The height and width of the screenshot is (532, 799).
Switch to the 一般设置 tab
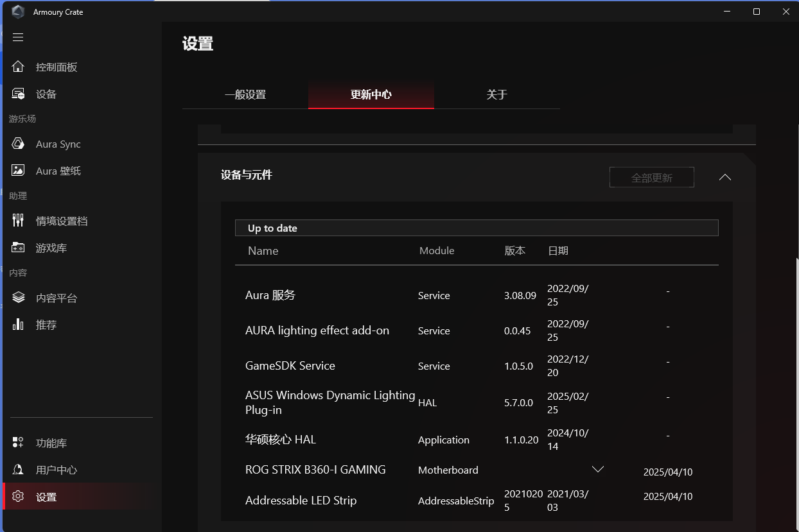click(x=245, y=95)
